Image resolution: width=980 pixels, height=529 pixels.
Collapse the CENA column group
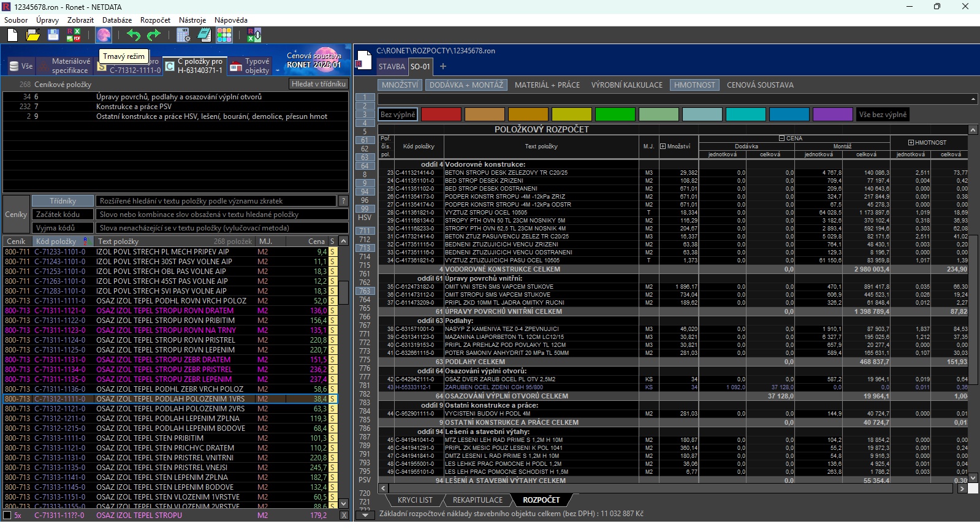pos(781,139)
